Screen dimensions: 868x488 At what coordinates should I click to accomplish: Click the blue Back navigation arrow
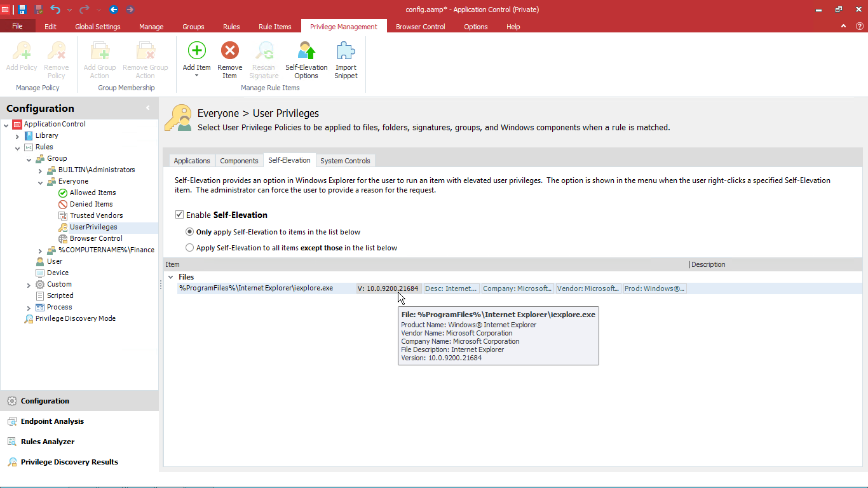114,10
